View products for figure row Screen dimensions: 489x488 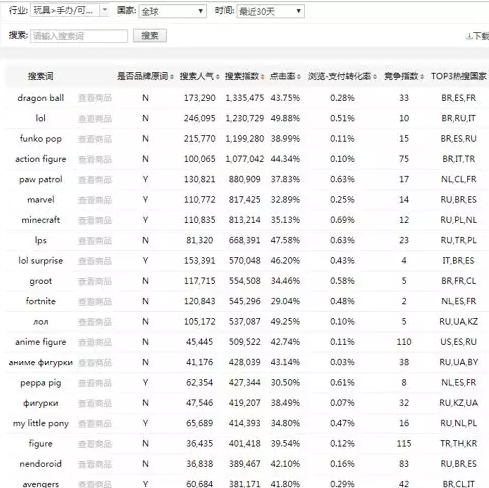tap(95, 444)
